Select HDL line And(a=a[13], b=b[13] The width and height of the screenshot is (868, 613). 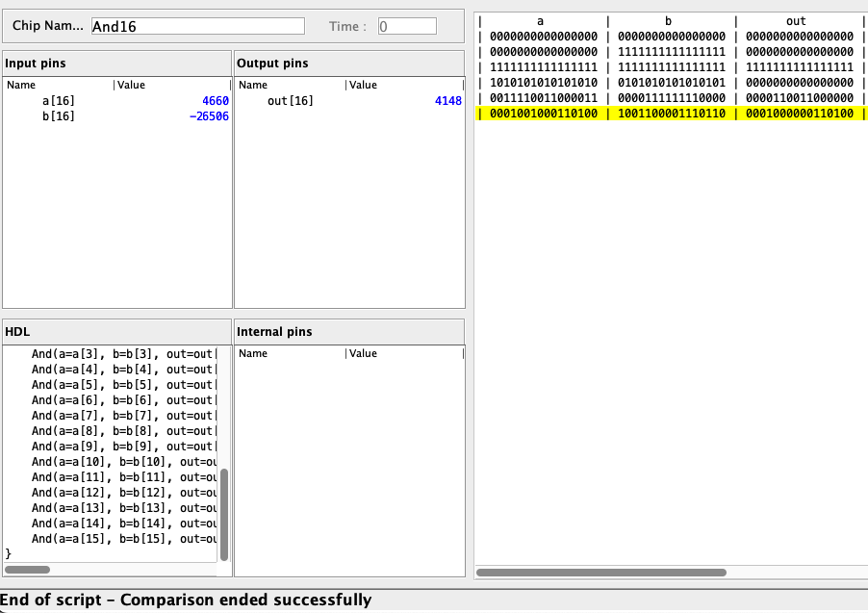[x=123, y=508]
